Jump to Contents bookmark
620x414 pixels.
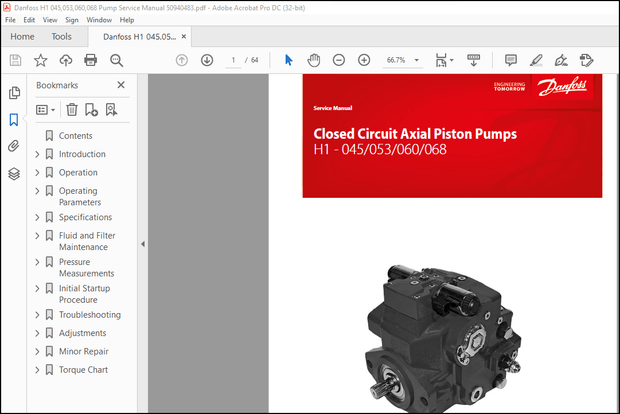[x=75, y=136]
